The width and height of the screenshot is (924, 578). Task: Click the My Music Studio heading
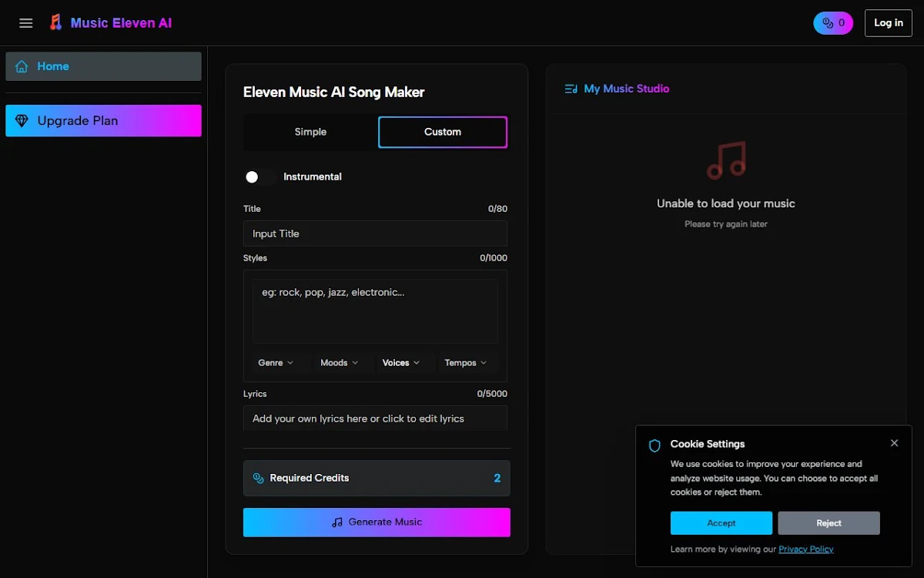click(x=627, y=89)
